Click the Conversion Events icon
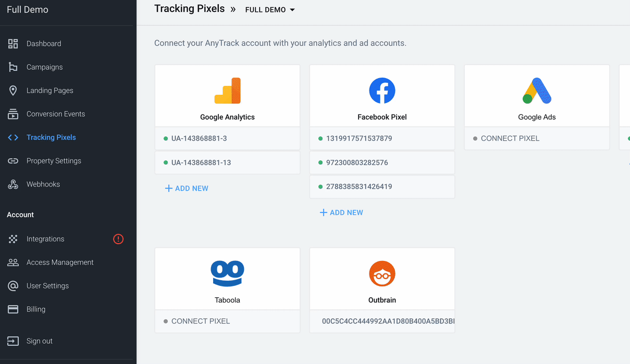 click(13, 114)
